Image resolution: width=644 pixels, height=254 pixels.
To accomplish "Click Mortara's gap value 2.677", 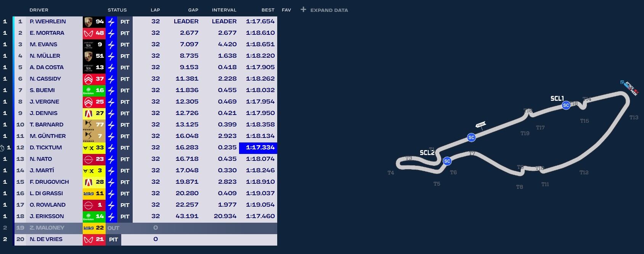I will coord(189,33).
